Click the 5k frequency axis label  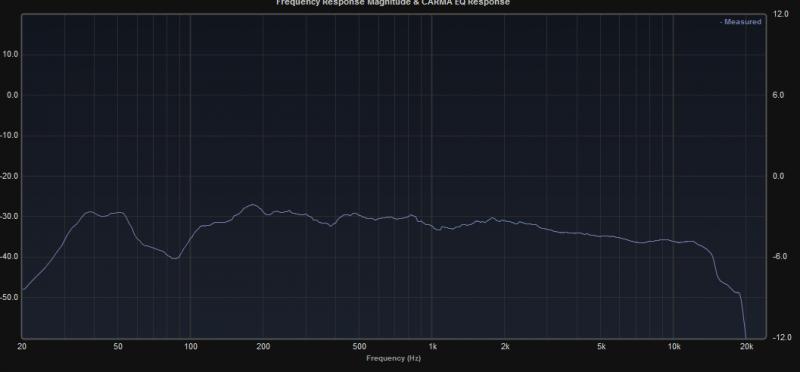pos(602,347)
